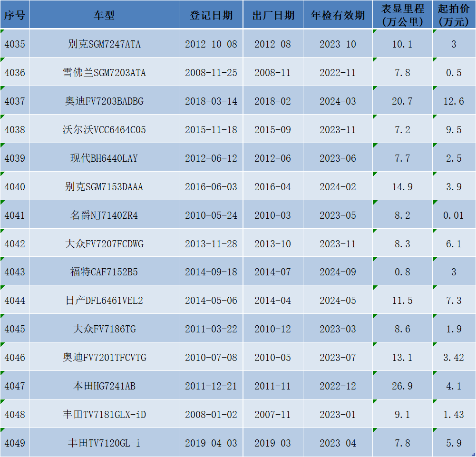Select the 名爵NJ7140ZR4 cell

(104, 214)
